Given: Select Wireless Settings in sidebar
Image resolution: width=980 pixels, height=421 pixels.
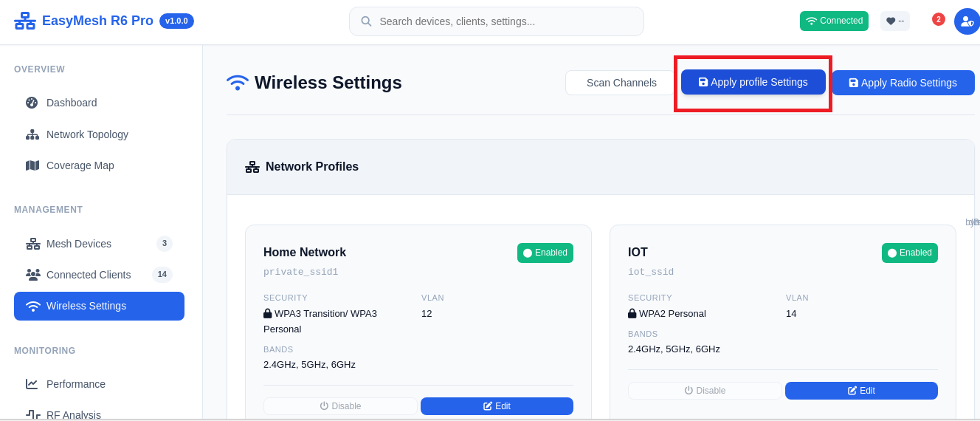Looking at the screenshot, I should pos(99,306).
